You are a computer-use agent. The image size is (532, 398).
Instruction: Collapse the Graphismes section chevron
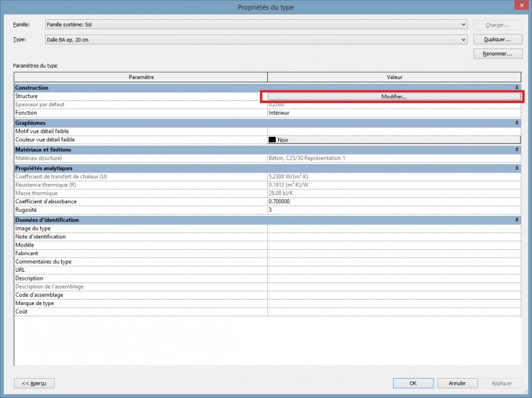point(517,123)
